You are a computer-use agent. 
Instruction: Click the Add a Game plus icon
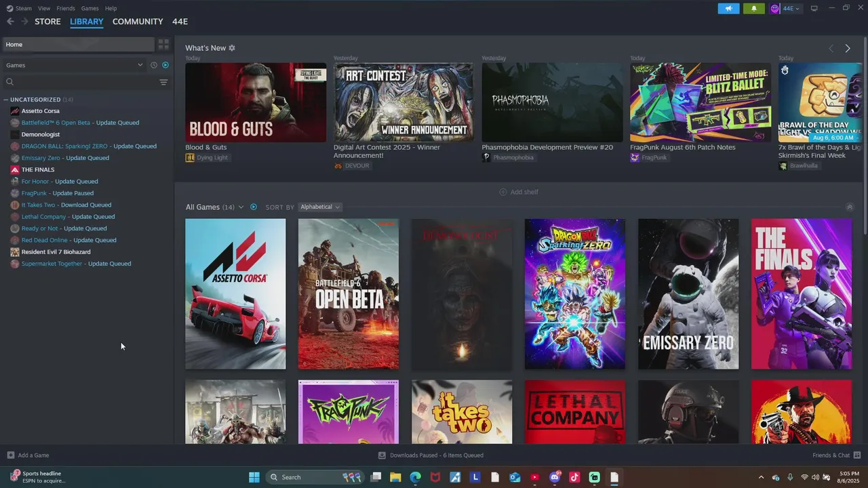pyautogui.click(x=10, y=455)
